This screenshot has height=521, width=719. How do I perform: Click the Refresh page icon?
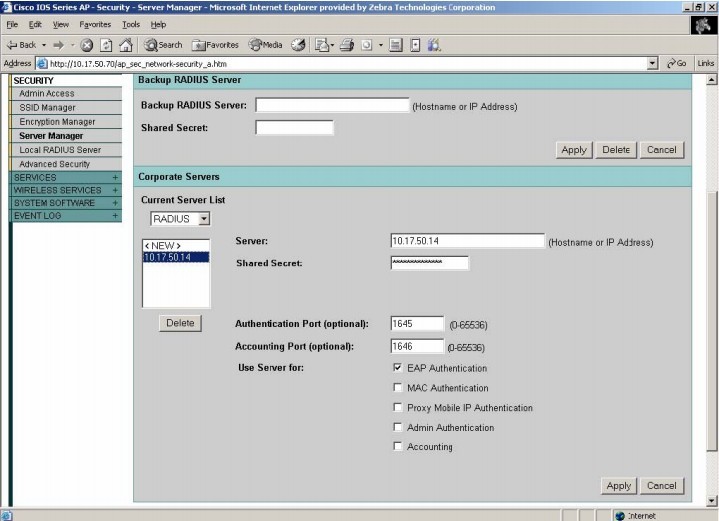(x=106, y=45)
